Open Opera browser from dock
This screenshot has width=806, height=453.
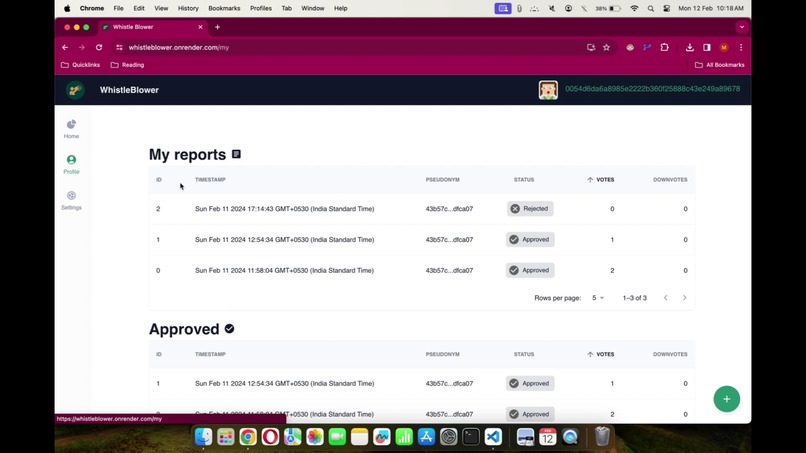click(x=270, y=437)
